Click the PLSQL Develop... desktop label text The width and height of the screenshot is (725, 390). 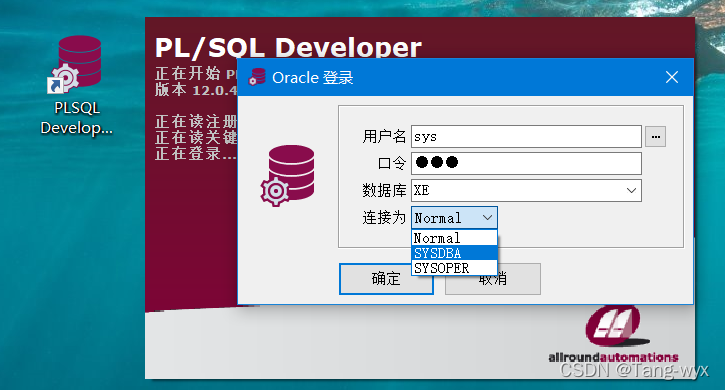point(77,118)
